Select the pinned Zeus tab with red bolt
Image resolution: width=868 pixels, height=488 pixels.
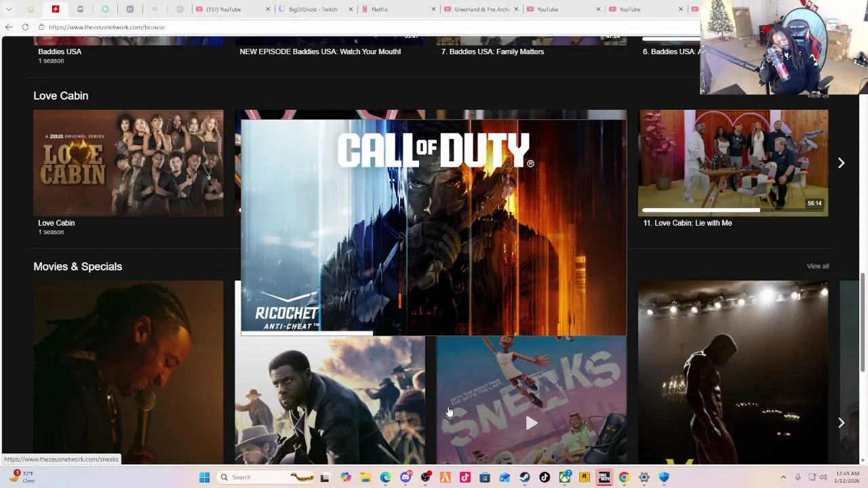[56, 9]
